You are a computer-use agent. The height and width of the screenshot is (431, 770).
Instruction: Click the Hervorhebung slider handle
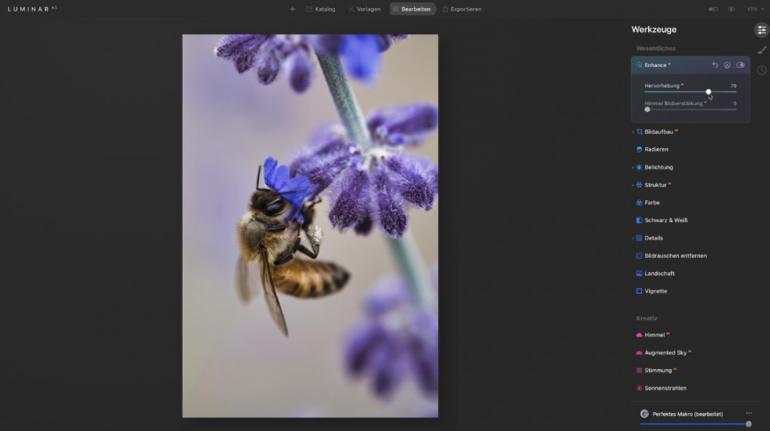pyautogui.click(x=708, y=92)
